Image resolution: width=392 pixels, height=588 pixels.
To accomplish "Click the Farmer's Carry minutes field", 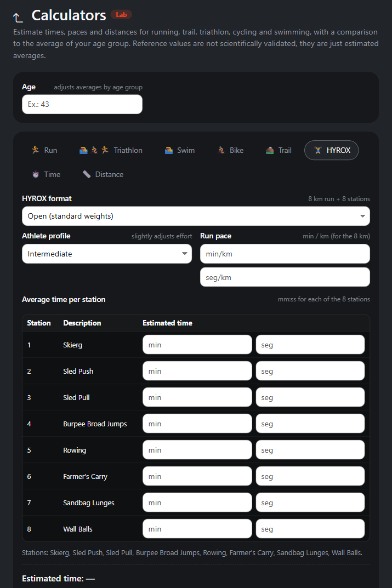I will [x=197, y=476].
